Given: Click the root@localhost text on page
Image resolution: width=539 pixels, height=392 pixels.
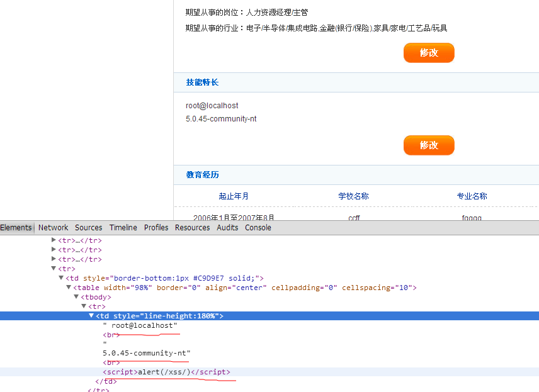Looking at the screenshot, I should click(212, 106).
